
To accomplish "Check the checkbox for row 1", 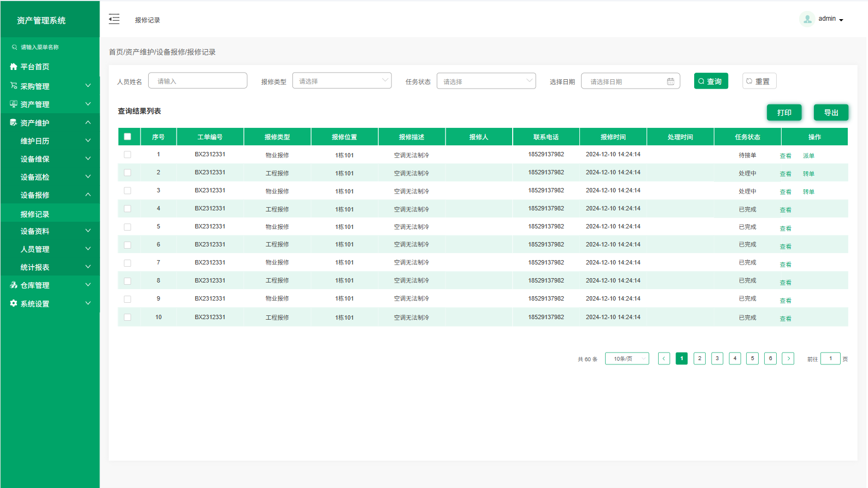I will (x=127, y=155).
